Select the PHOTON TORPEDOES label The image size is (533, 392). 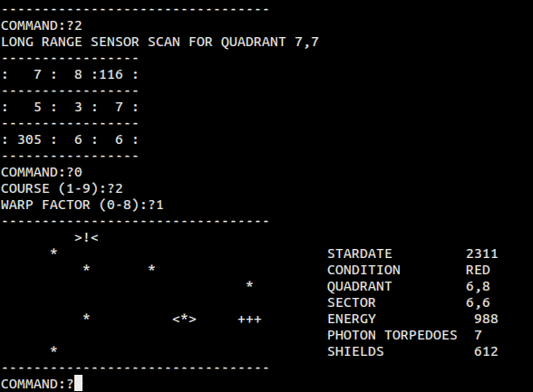click(x=392, y=335)
